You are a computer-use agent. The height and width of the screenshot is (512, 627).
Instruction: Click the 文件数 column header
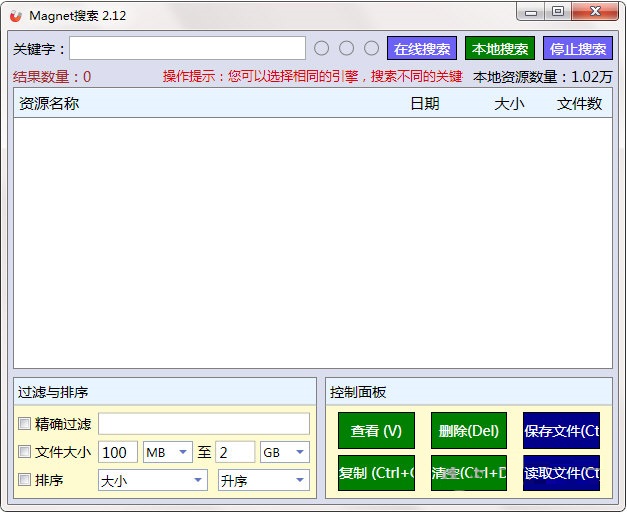coord(579,104)
